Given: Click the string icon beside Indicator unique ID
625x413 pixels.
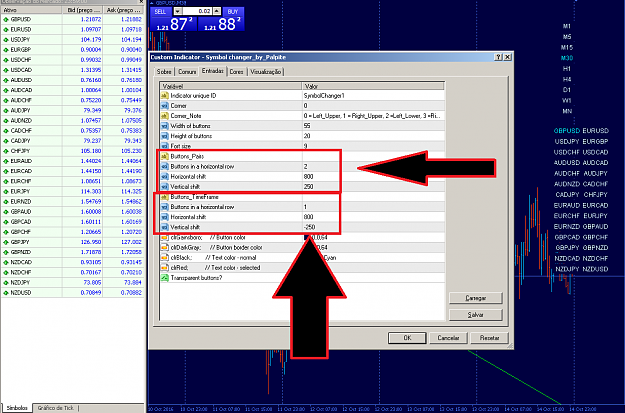Looking at the screenshot, I should pos(165,96).
